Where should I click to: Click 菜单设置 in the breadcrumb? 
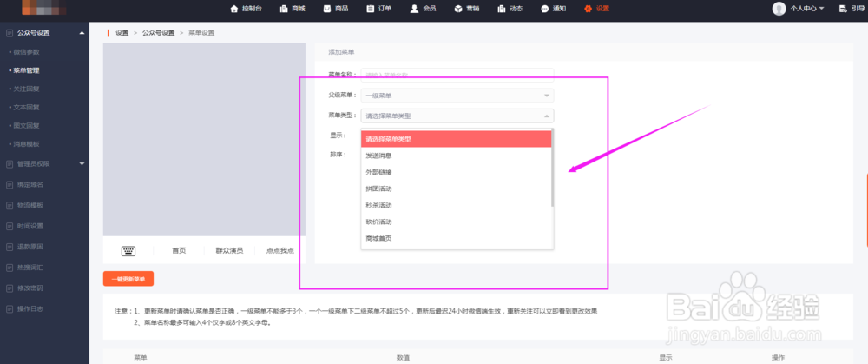tap(201, 33)
